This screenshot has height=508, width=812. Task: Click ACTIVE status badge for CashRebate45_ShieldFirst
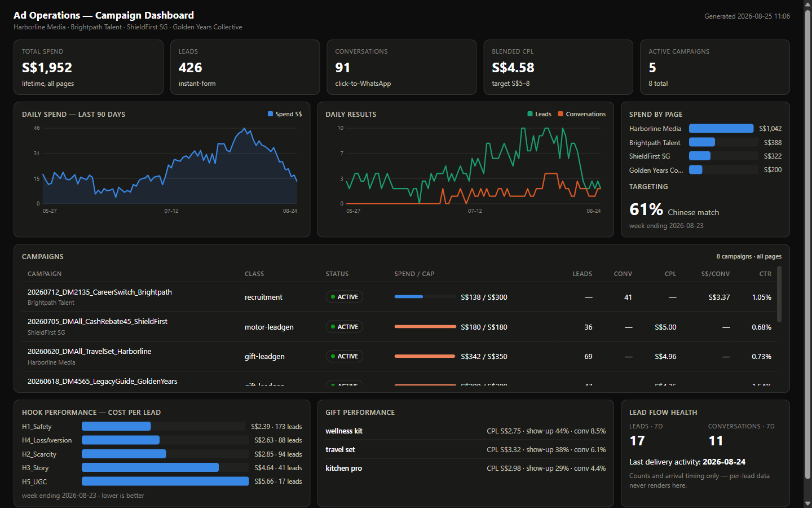coord(344,327)
